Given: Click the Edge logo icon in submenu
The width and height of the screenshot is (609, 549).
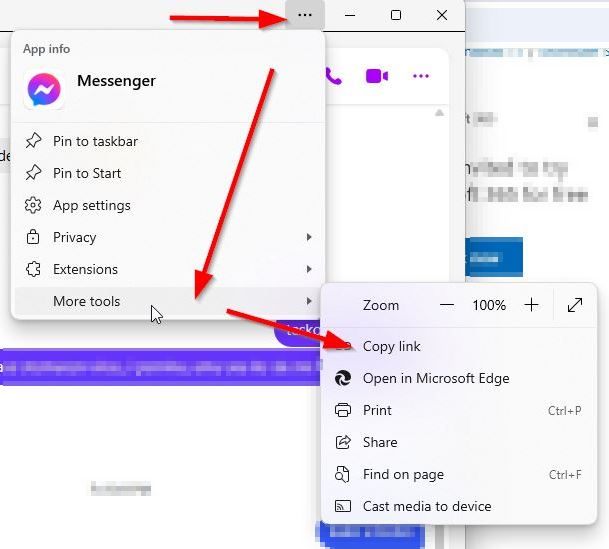Looking at the screenshot, I should pos(343,378).
